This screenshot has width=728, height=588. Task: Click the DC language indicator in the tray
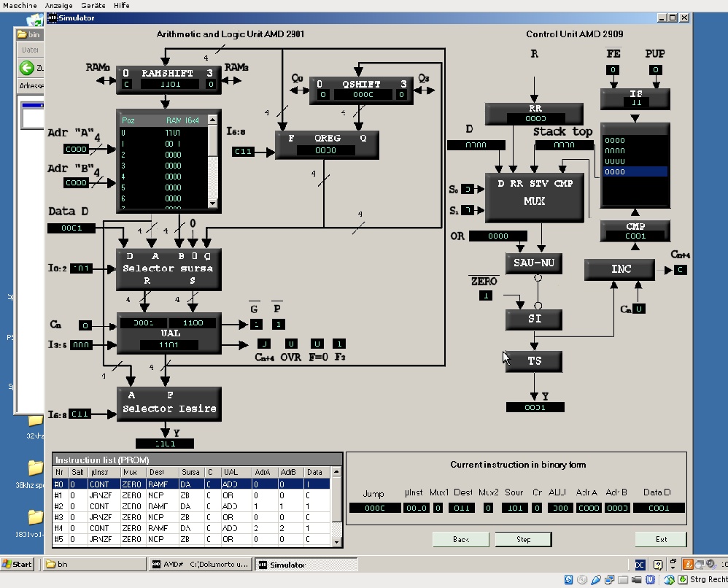(x=640, y=565)
